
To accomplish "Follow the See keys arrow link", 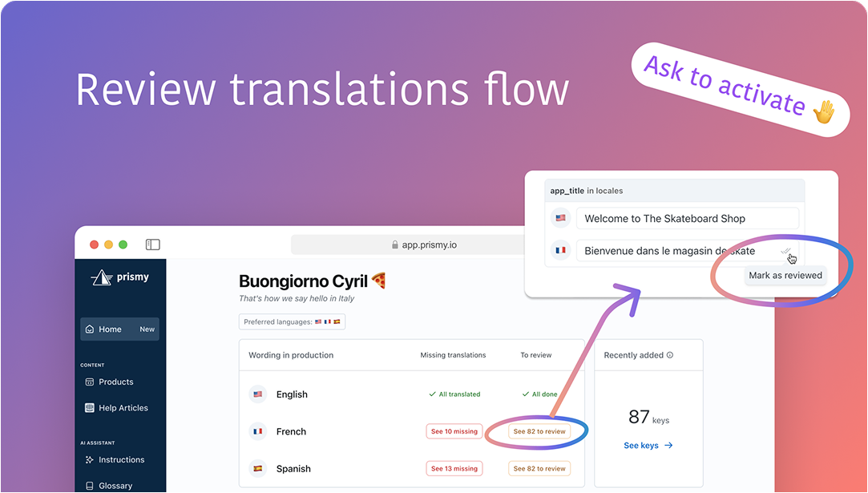I will [x=648, y=445].
